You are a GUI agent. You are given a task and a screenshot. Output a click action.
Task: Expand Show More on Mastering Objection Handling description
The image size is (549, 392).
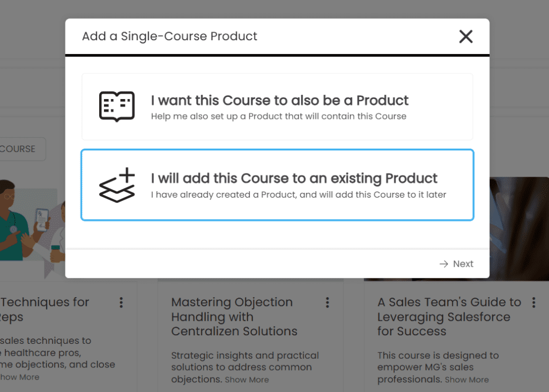click(247, 380)
